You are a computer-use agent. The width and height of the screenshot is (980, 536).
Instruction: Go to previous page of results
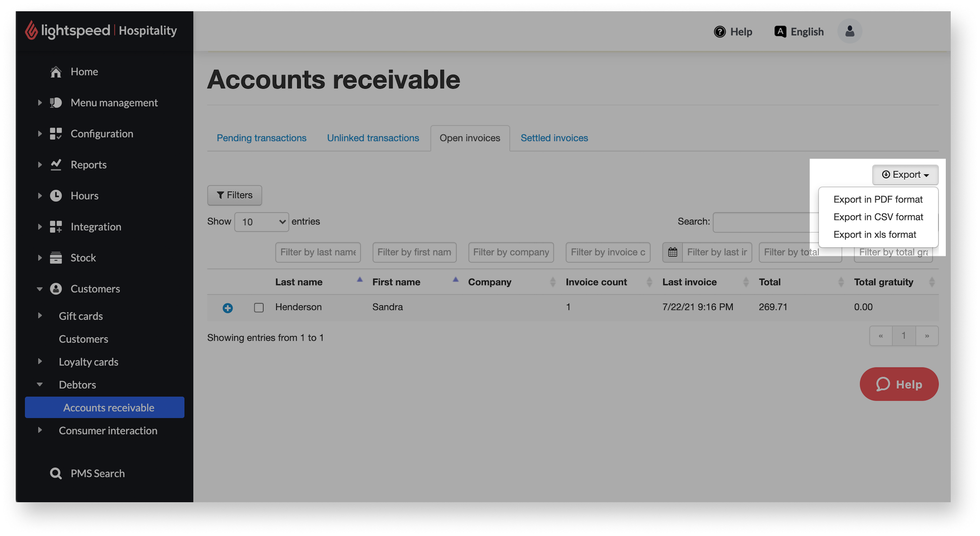[x=881, y=336]
